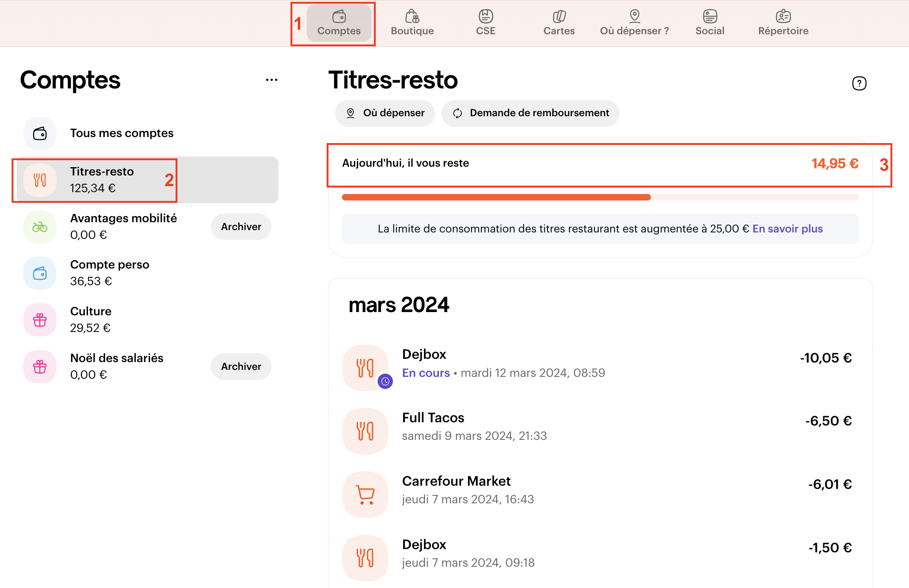Archive the Noël des salariés account
This screenshot has height=588, width=909.
pyautogui.click(x=241, y=366)
